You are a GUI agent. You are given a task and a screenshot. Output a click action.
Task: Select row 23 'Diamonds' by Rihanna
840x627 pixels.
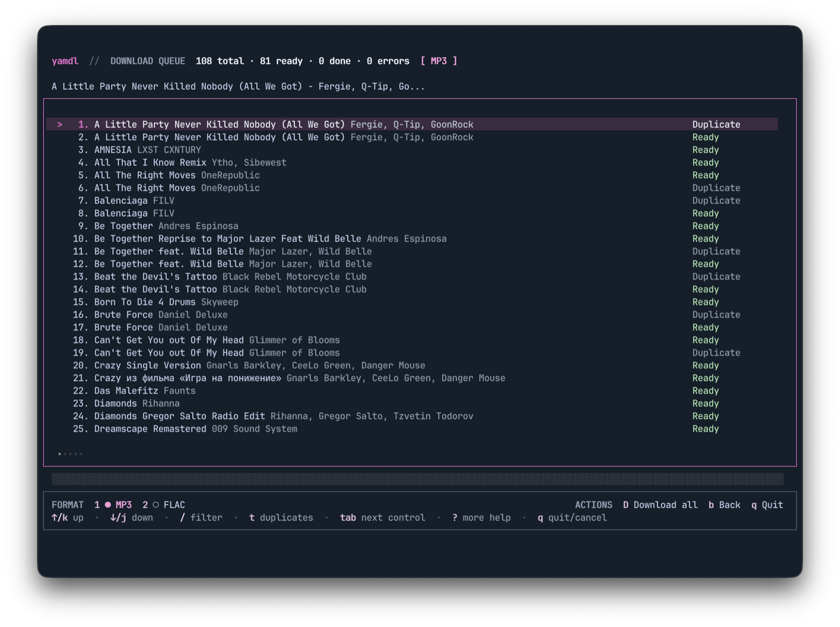(x=412, y=403)
